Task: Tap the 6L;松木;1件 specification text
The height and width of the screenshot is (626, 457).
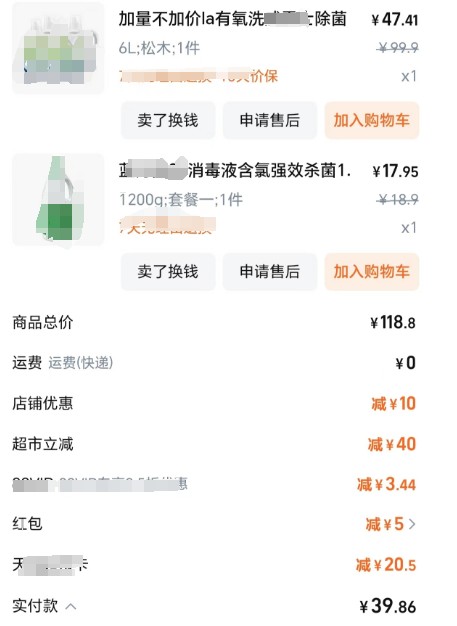Action: coord(159,48)
